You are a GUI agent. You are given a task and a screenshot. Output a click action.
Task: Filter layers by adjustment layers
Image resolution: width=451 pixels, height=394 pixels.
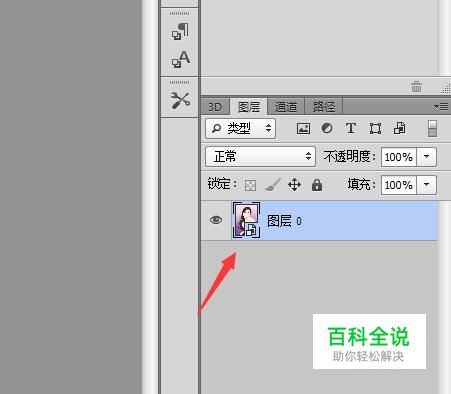327,128
